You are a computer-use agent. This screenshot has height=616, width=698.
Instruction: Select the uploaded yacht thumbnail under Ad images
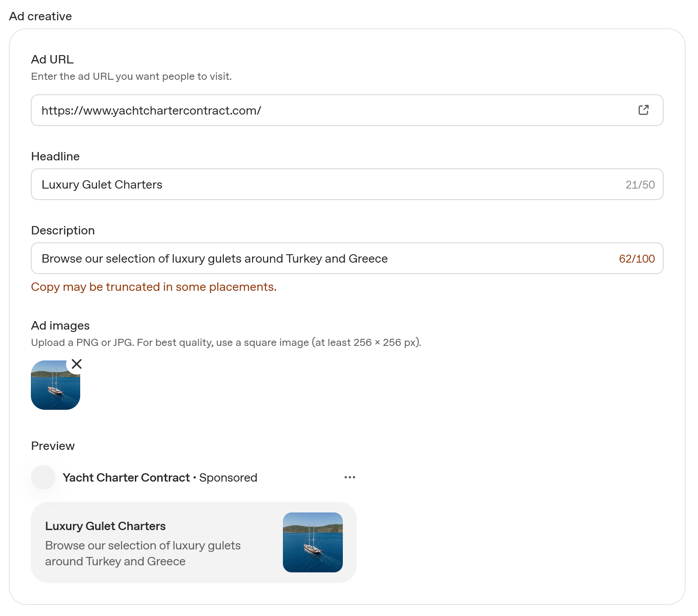click(56, 385)
